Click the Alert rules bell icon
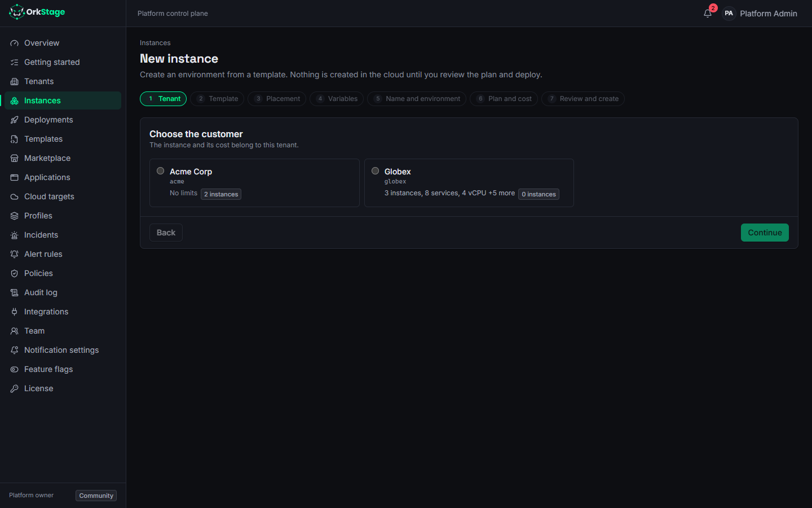This screenshot has width=812, height=508. (x=14, y=254)
